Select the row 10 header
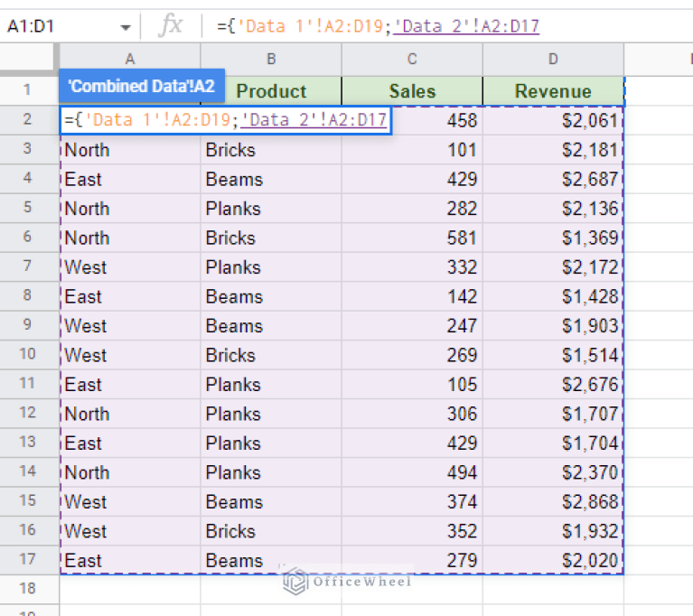Screen dimensions: 693x616 [29, 355]
